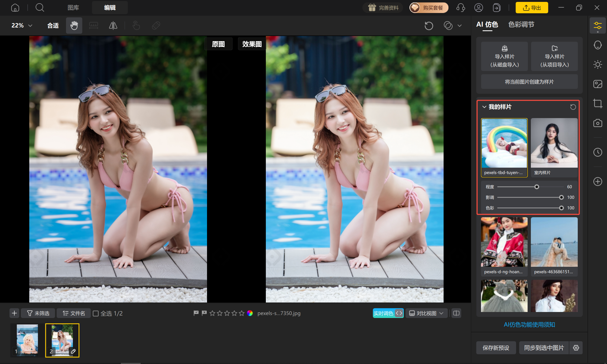Click the complete profile gift button
The width and height of the screenshot is (607, 364).
click(x=383, y=8)
